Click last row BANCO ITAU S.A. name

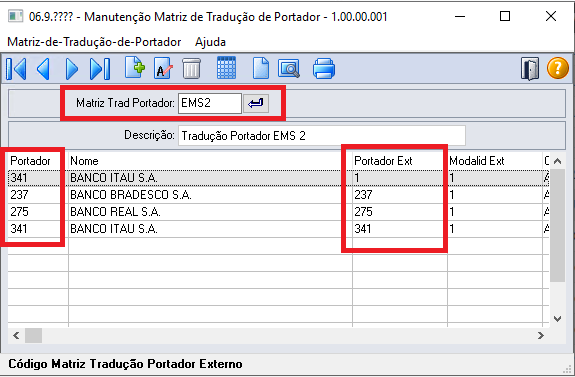point(210,229)
